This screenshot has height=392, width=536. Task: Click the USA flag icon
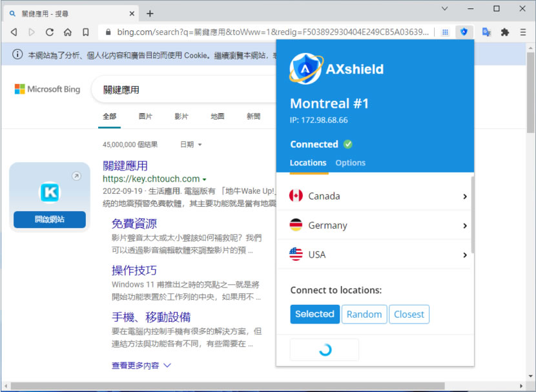point(296,254)
